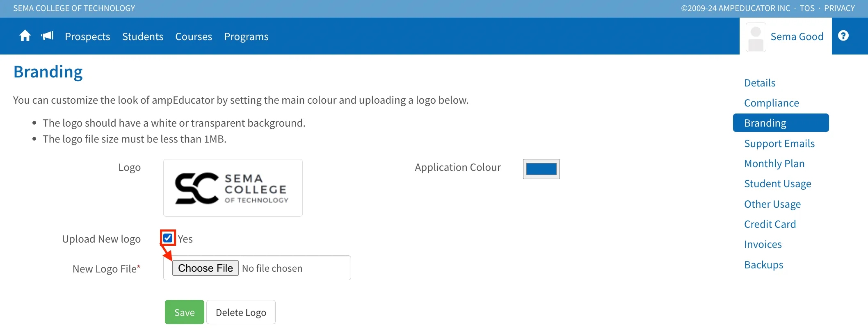Open the Programs menu

coord(246,36)
